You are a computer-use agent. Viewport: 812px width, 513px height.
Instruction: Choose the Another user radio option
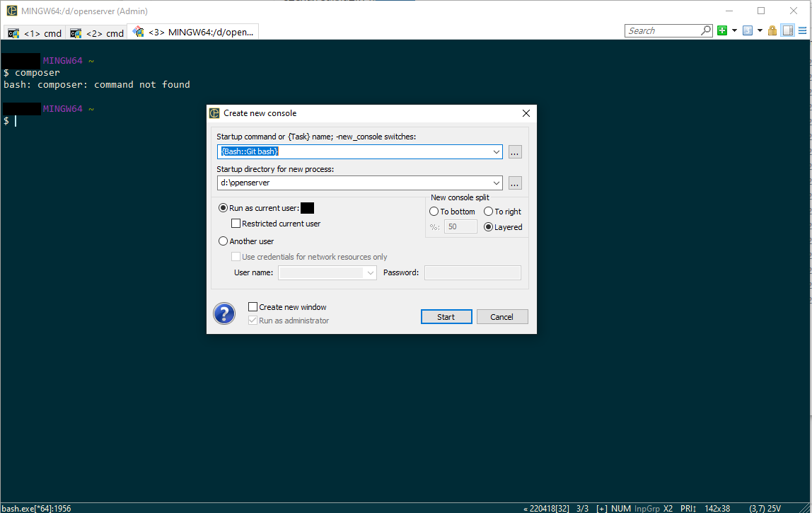click(224, 241)
